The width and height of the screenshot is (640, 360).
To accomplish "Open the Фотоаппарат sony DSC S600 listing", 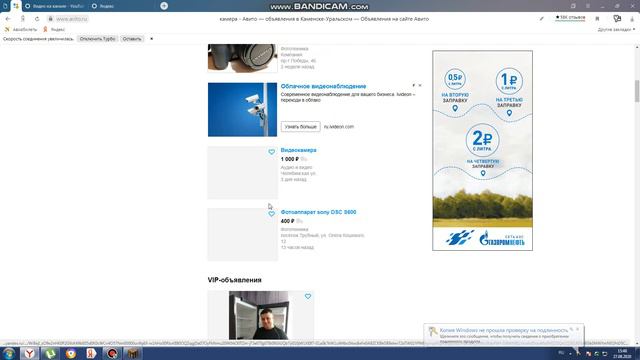I will (x=318, y=212).
